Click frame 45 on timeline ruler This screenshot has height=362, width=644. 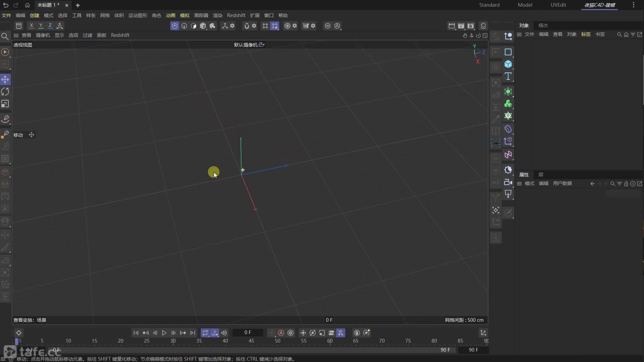coord(251,341)
